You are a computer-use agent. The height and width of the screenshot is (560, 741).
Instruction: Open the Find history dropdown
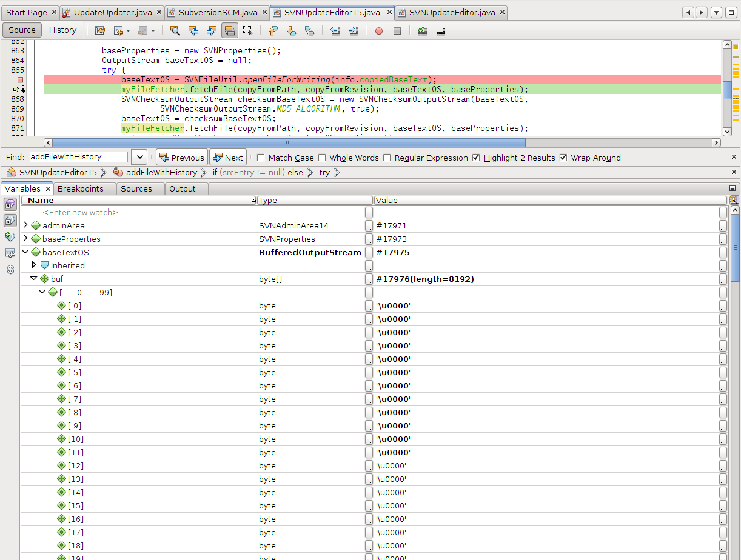click(139, 157)
